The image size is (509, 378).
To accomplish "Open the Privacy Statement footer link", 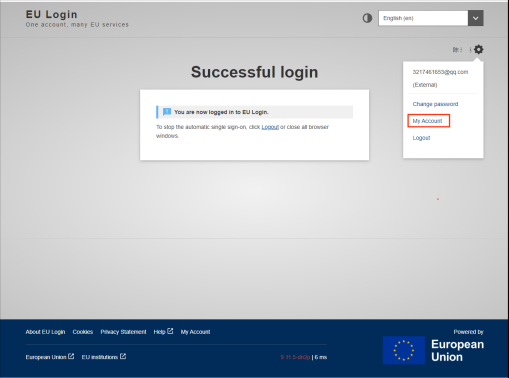I will click(x=123, y=332).
